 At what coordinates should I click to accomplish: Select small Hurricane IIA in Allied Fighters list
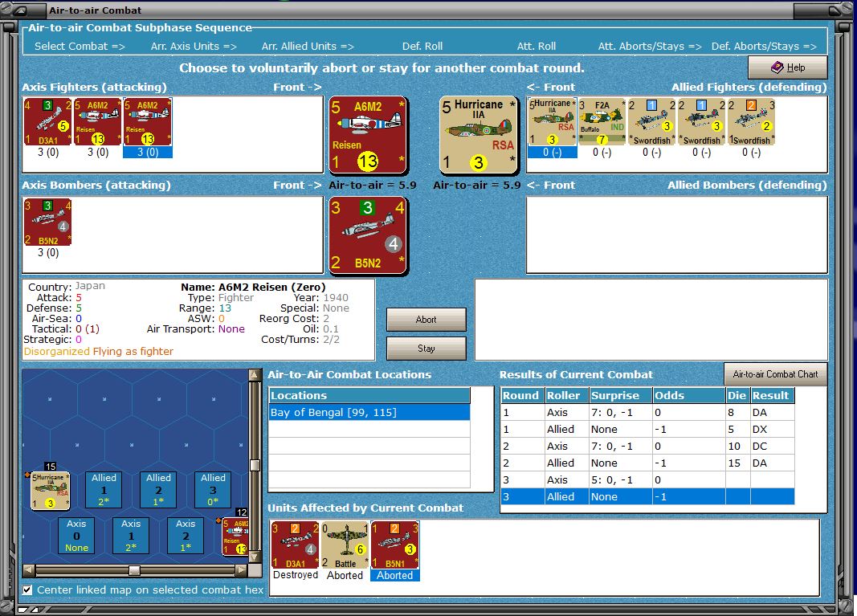[x=552, y=122]
